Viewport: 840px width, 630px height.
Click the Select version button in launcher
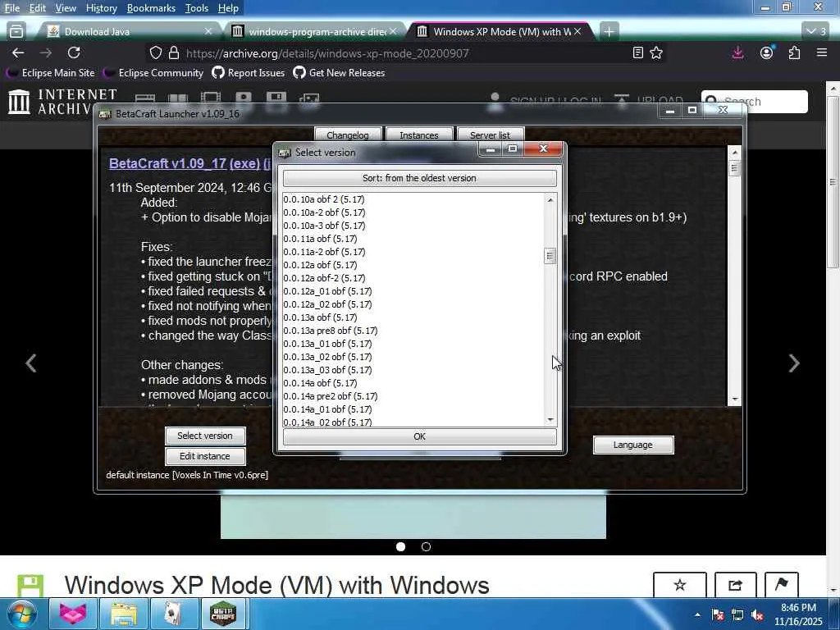pos(205,436)
